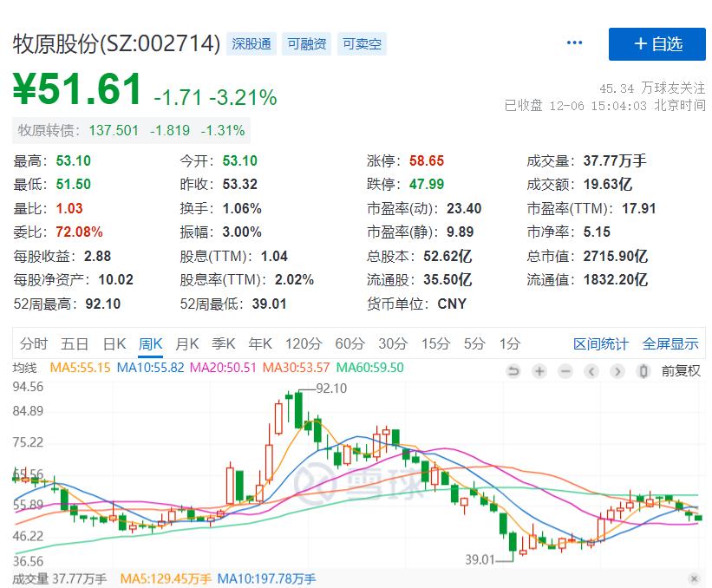Close the volume panel with X icon
Viewport: 712px width, 588px height.
pyautogui.click(x=694, y=578)
